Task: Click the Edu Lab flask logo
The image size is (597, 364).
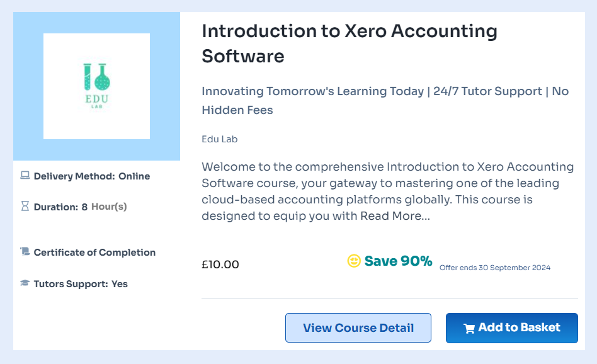Action: (x=96, y=86)
